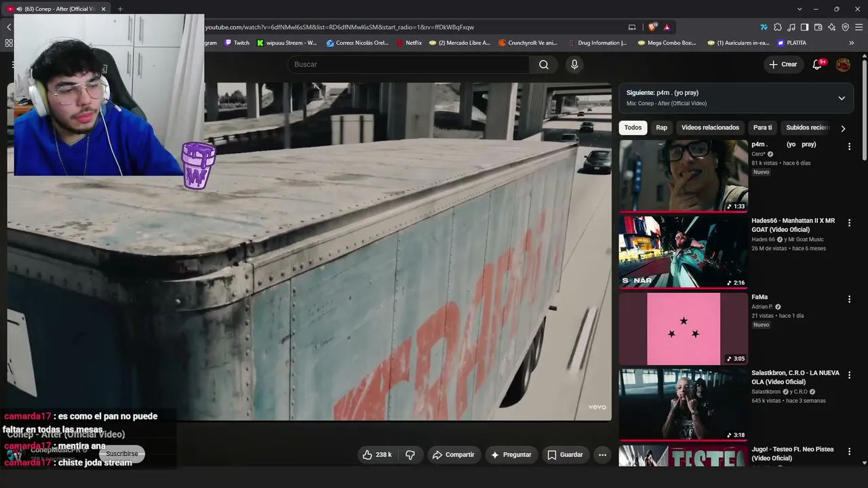868x488 pixels.
Task: Save the video with Guardar button
Action: coord(565,455)
